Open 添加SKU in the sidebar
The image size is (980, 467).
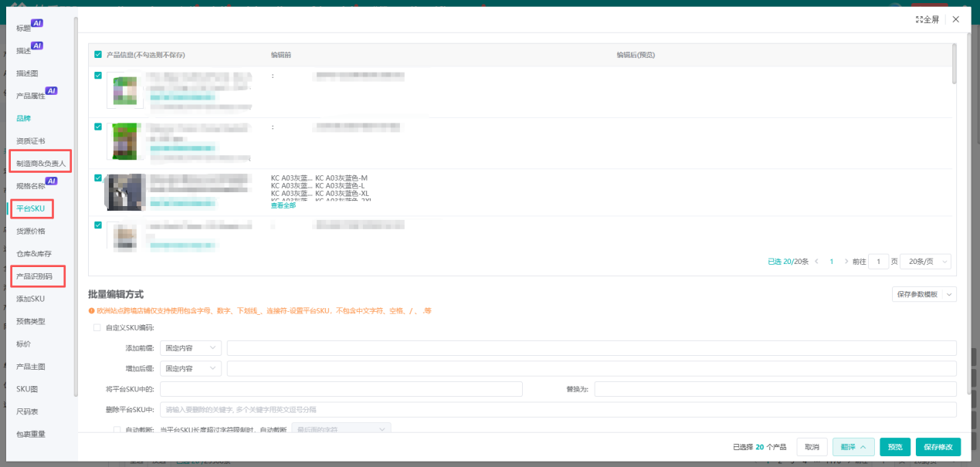tap(30, 299)
